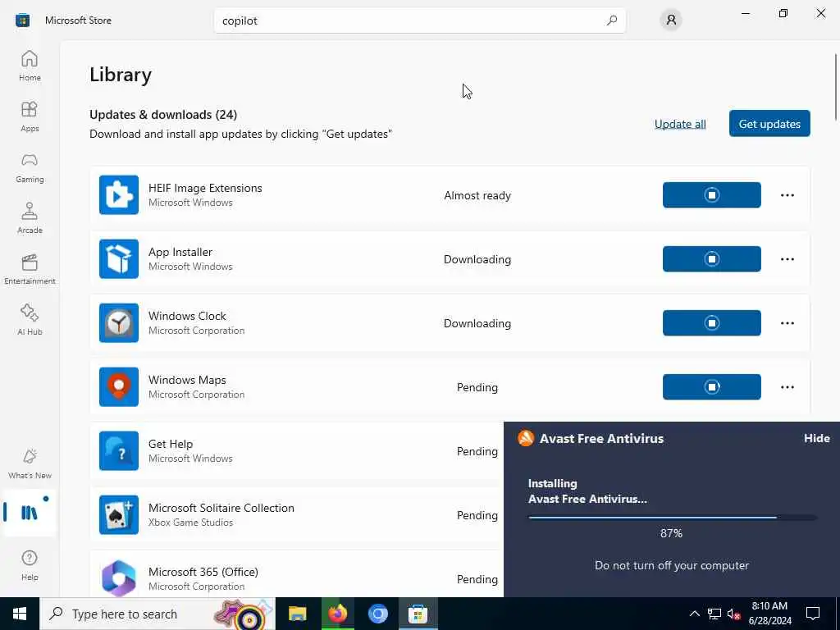Click the Get Help app icon
The width and height of the screenshot is (840, 630).
[119, 451]
